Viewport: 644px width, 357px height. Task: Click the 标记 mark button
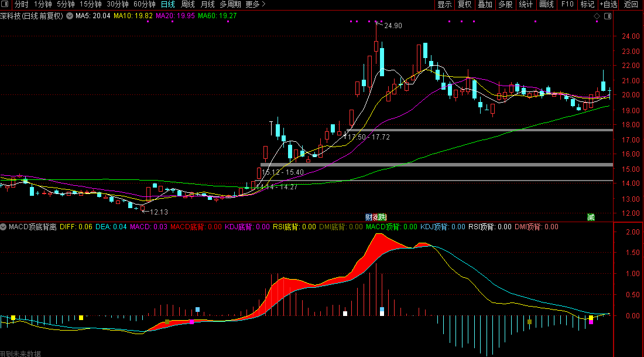587,5
